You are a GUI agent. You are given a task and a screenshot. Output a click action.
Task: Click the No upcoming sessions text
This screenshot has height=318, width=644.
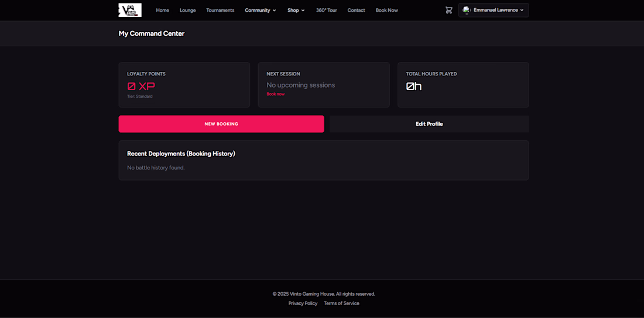point(301,85)
